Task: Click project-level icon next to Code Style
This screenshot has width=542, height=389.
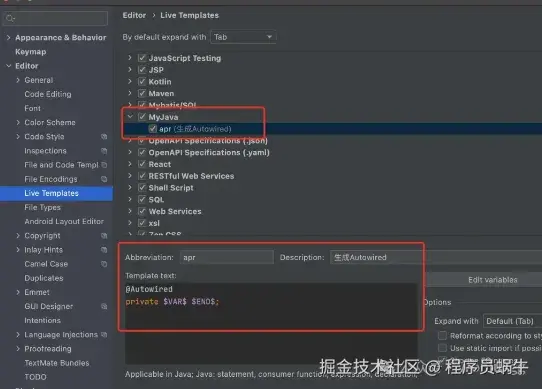Action: pyautogui.click(x=104, y=137)
